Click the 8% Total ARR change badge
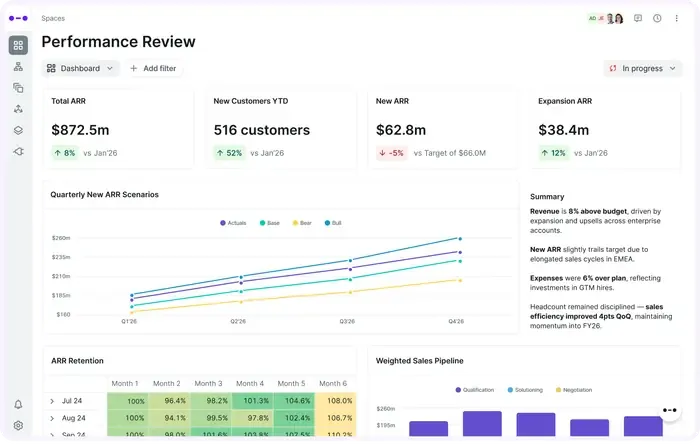The width and height of the screenshot is (700, 444). pos(65,153)
